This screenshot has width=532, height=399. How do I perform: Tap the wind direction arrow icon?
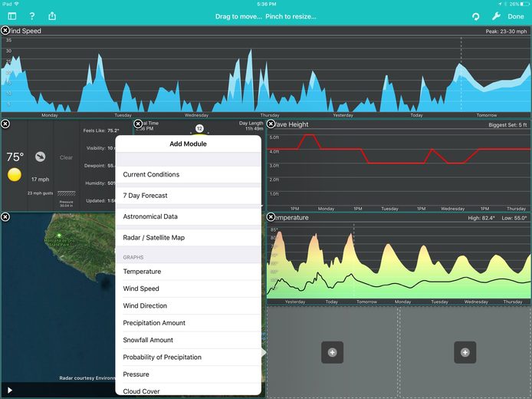click(41, 157)
